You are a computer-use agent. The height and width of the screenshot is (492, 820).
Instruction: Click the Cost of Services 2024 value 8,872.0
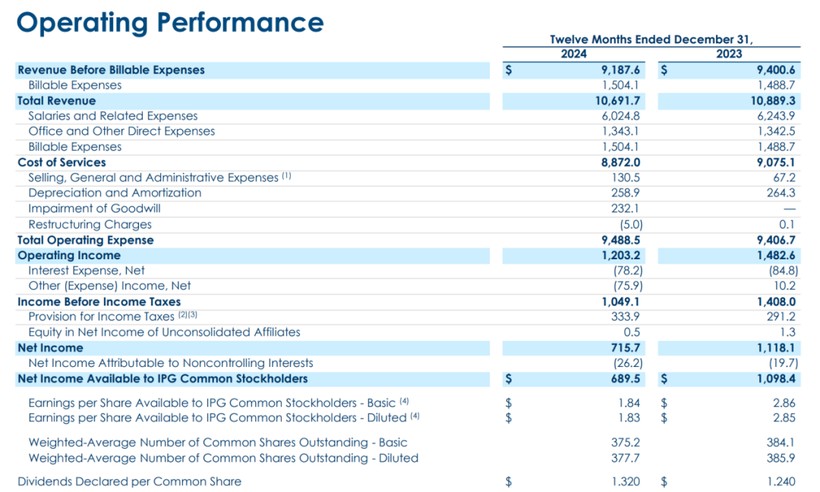coord(620,163)
